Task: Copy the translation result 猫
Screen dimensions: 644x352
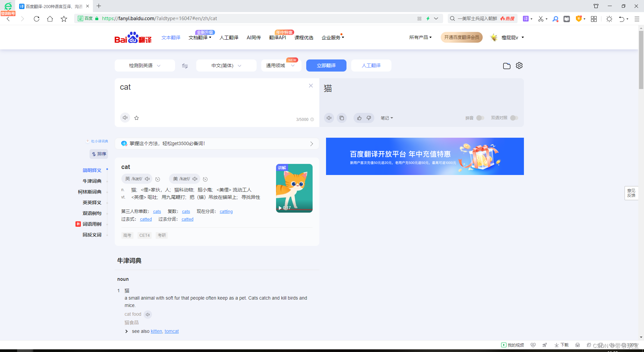Action: click(x=342, y=118)
